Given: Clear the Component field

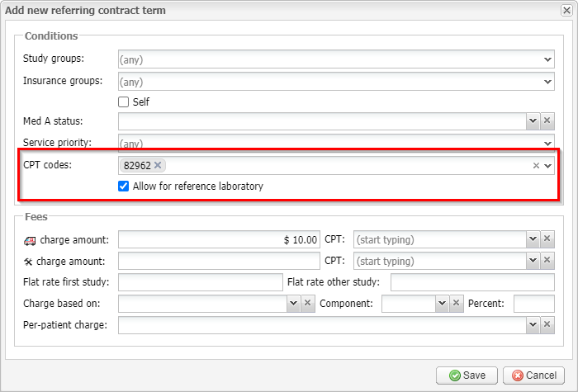Looking at the screenshot, I should tap(457, 304).
